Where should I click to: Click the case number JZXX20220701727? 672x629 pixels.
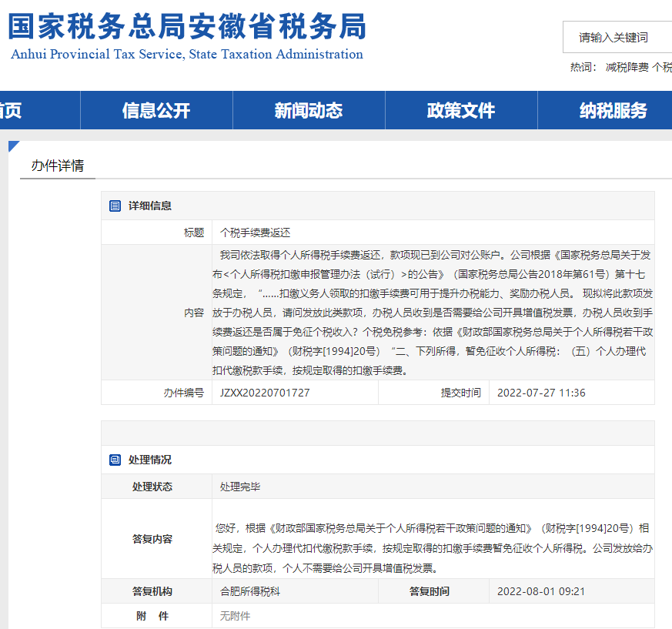(265, 393)
